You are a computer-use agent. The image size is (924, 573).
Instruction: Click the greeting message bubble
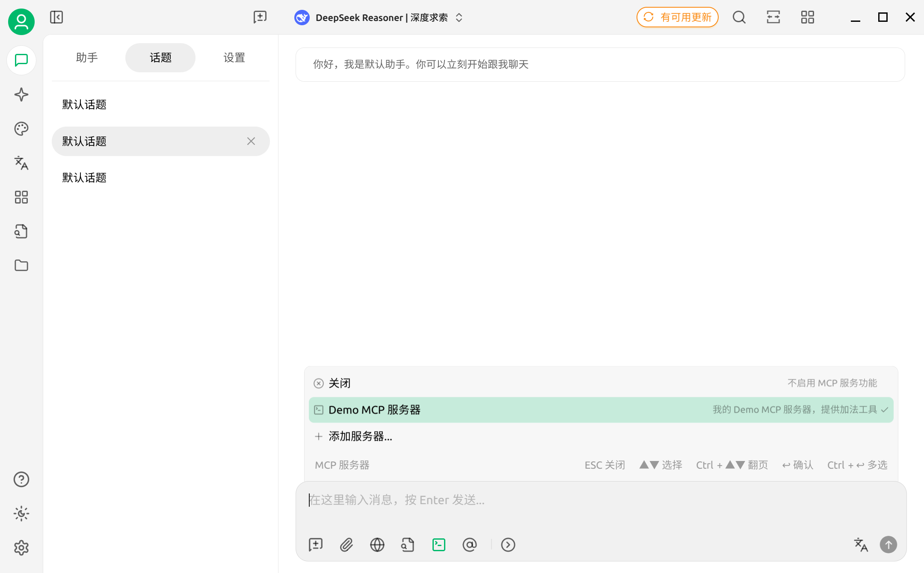(x=600, y=65)
